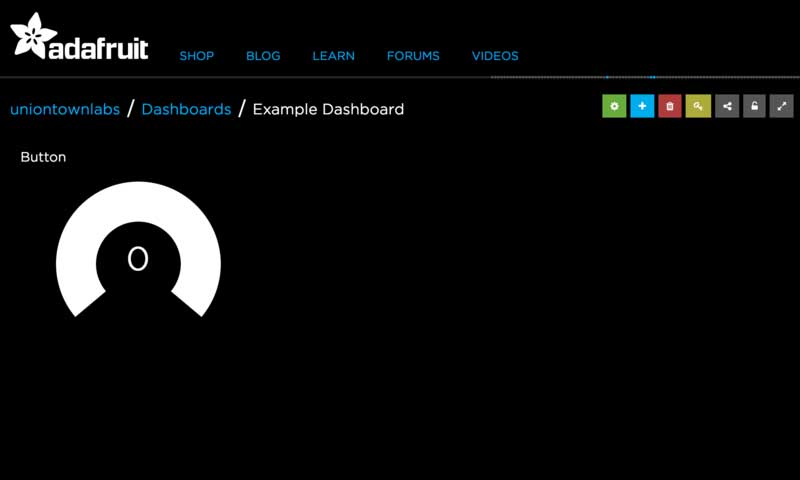Navigate to VIDEOS
The width and height of the screenshot is (800, 480).
(495, 56)
